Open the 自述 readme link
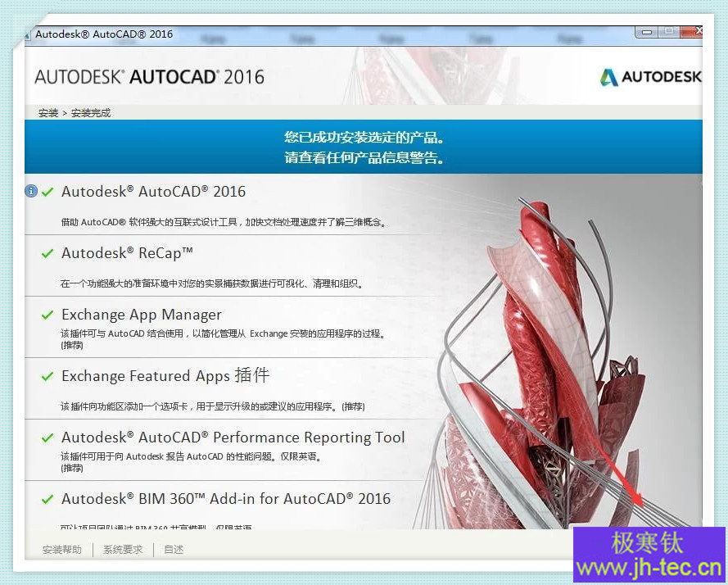The image size is (728, 585). click(x=174, y=550)
